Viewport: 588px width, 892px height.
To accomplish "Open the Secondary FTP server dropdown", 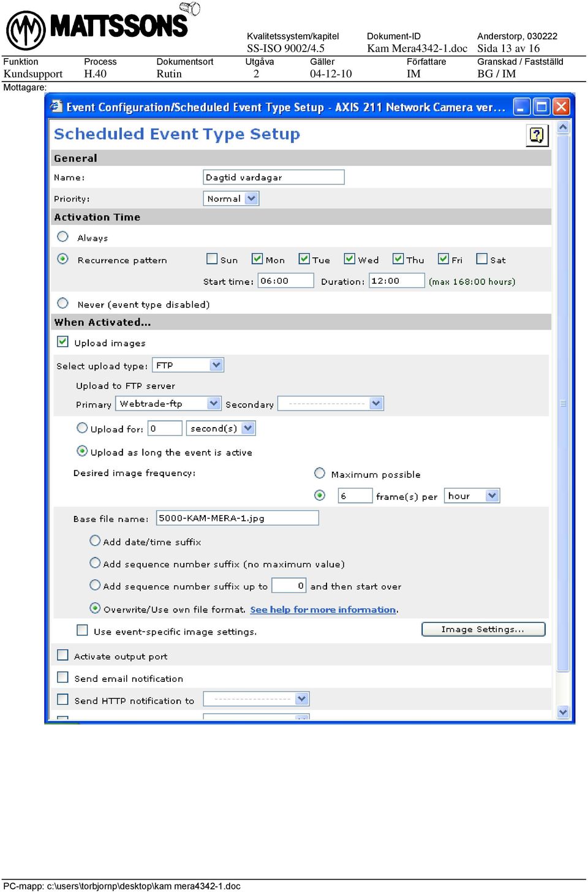I will pos(331,404).
